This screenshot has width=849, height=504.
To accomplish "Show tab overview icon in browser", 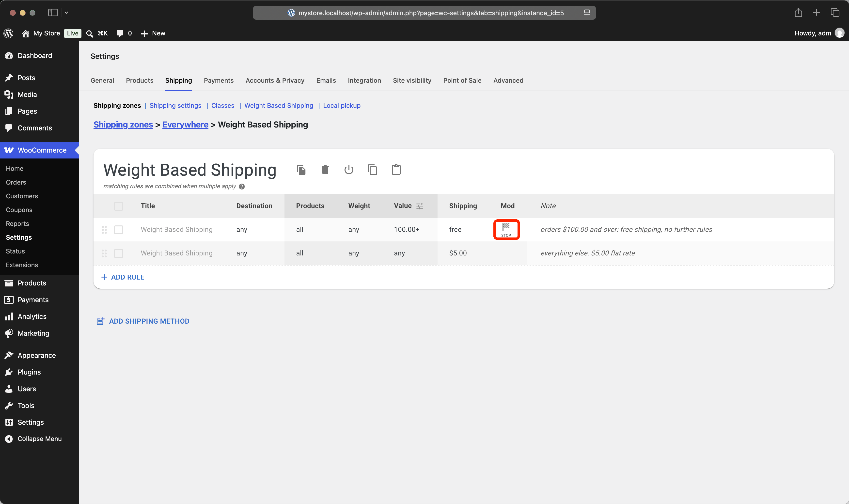I will 835,13.
